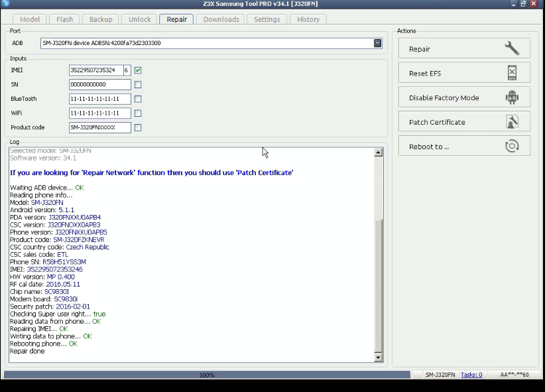Go to the Downloads tab
The image size is (545, 392).
[221, 19]
